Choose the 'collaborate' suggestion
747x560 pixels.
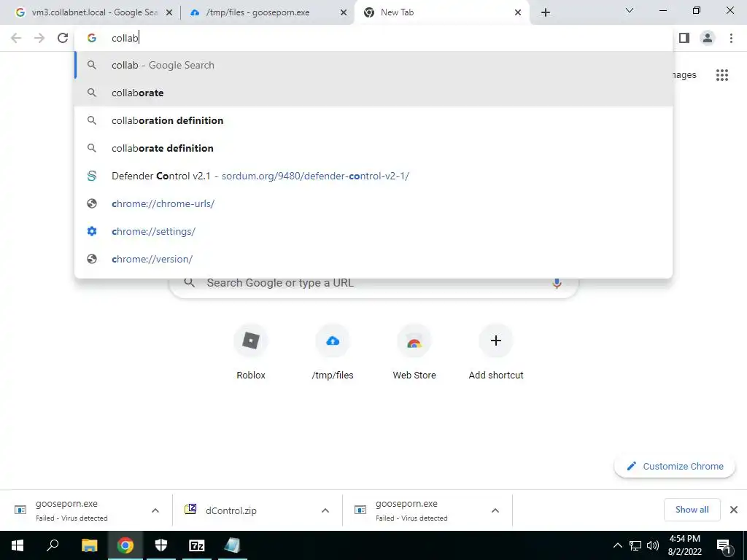[373, 93]
